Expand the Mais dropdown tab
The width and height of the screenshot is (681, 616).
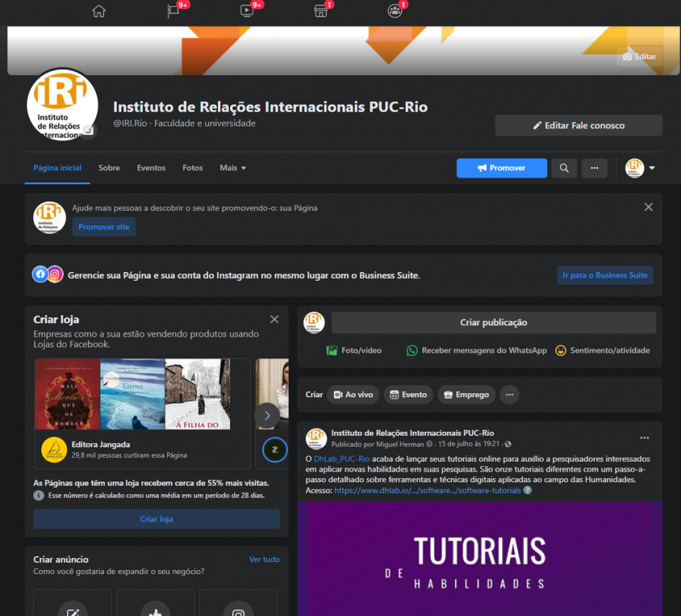point(233,168)
